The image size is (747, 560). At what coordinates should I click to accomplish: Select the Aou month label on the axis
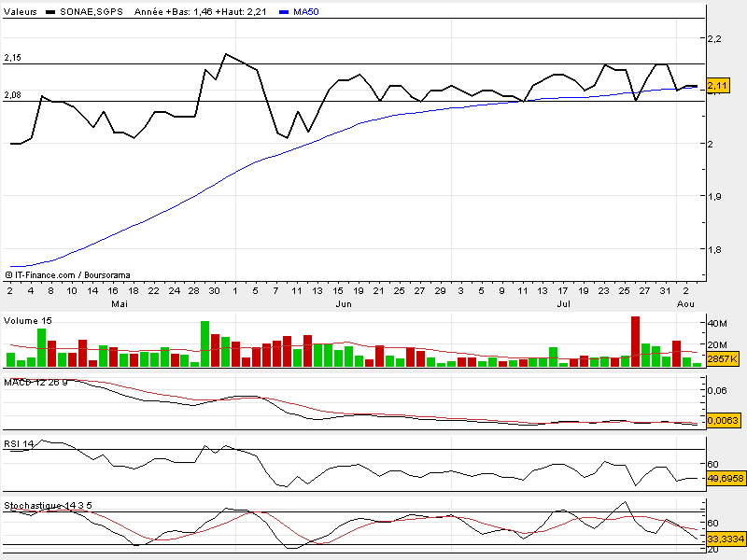click(x=686, y=304)
